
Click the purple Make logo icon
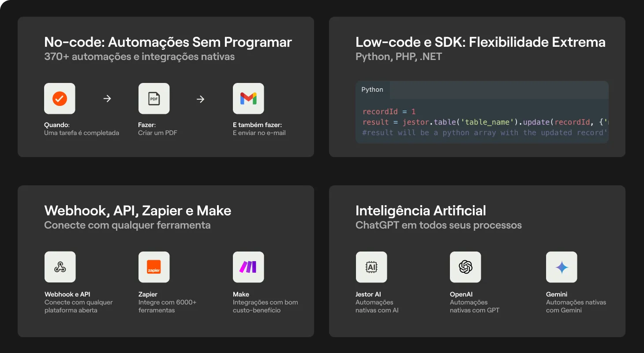248,267
